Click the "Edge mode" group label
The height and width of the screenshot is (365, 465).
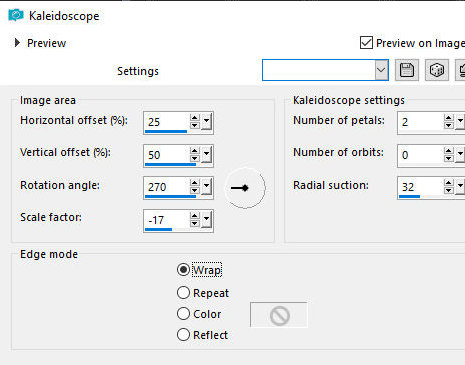(x=49, y=254)
